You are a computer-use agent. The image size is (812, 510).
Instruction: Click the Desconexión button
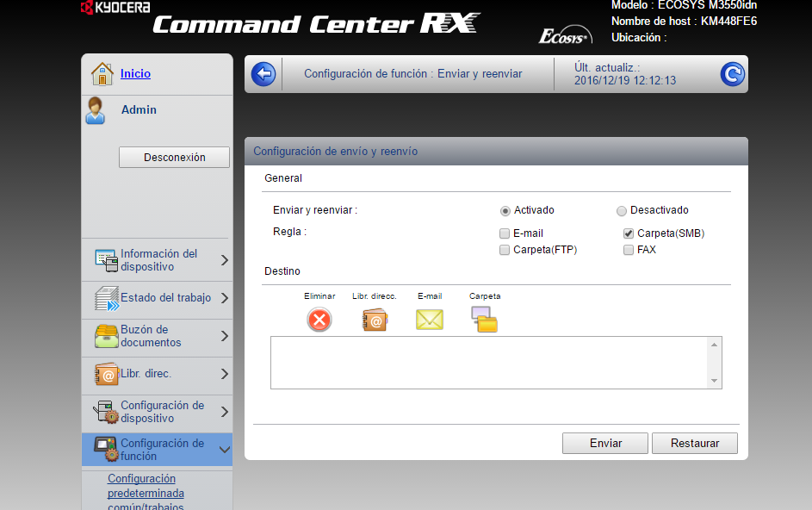[x=175, y=157]
